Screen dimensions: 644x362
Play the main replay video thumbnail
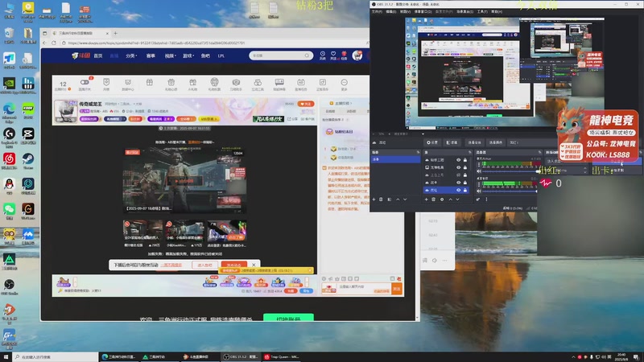[x=184, y=180]
